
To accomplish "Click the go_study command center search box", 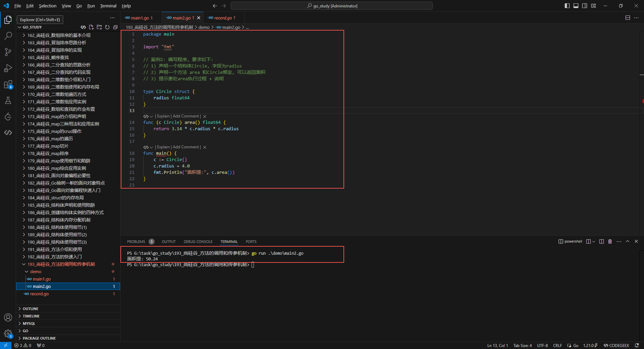I will click(x=332, y=6).
